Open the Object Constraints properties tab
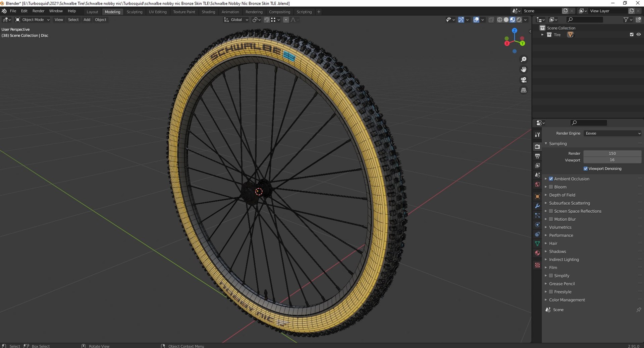 (x=537, y=234)
